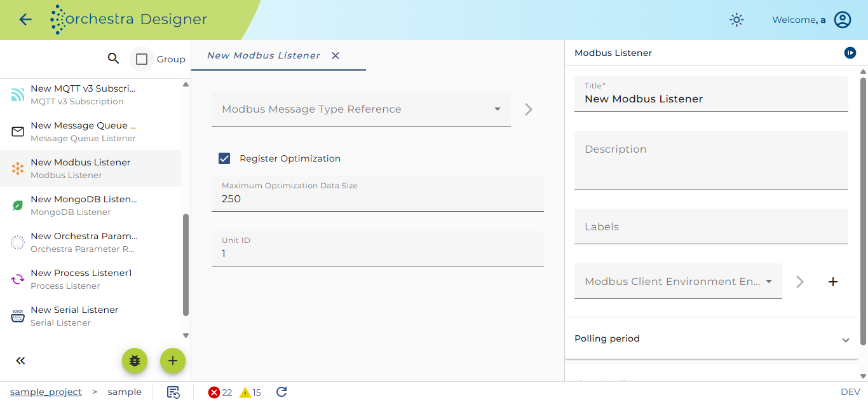This screenshot has height=402, width=868.
Task: Open the user account avatar icon
Action: (x=843, y=20)
